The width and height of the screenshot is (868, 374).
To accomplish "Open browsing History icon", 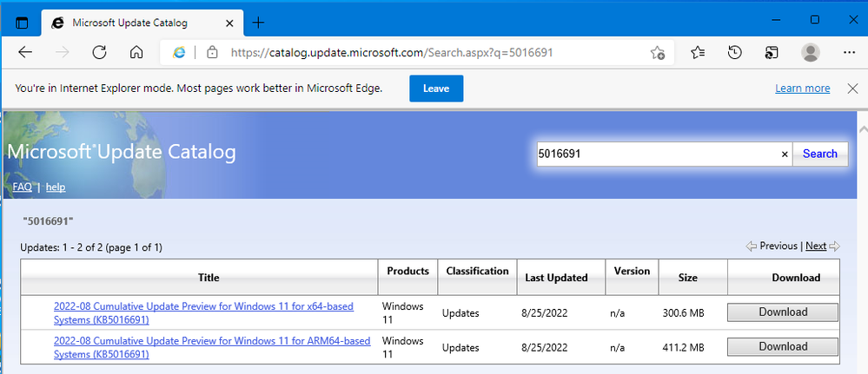I will (x=734, y=53).
